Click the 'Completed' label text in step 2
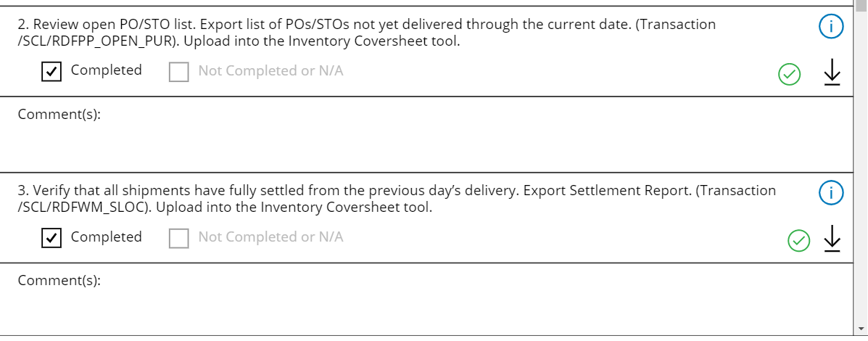 pos(107,70)
